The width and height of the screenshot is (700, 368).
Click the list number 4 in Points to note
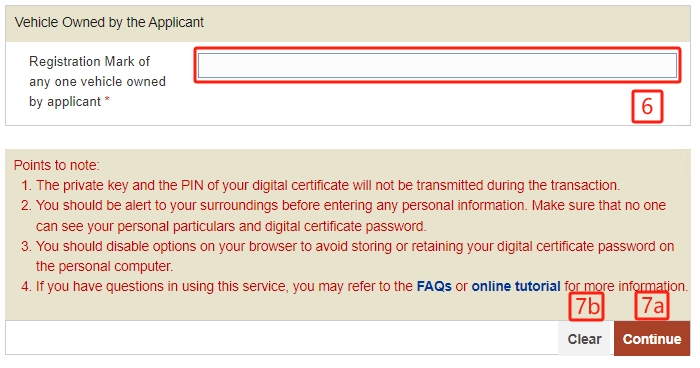26,286
